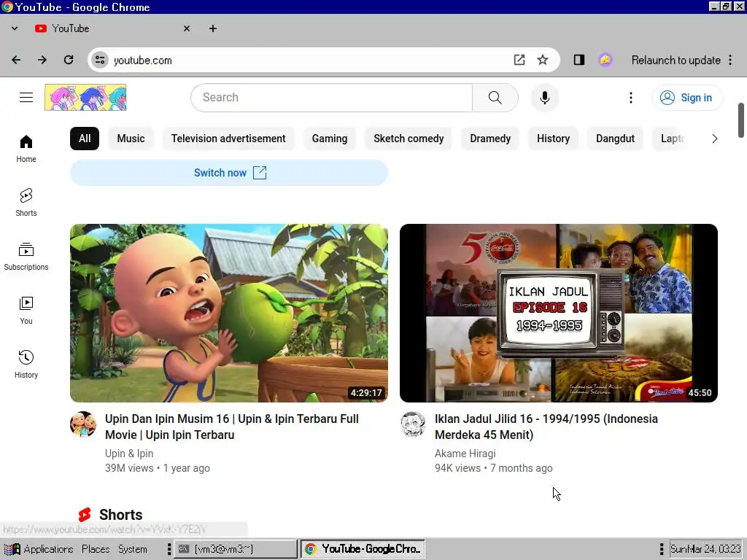Open History in sidebar
Image resolution: width=747 pixels, height=560 pixels.
(26, 365)
